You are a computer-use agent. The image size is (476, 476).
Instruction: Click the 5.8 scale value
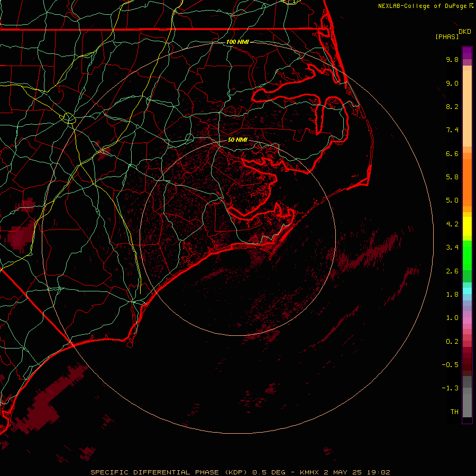tap(452, 177)
